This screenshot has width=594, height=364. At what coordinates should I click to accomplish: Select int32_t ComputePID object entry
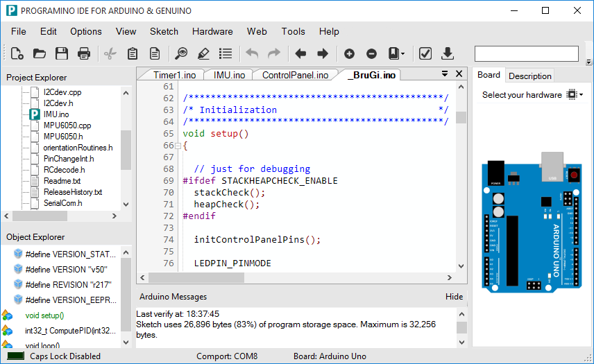tap(71, 330)
